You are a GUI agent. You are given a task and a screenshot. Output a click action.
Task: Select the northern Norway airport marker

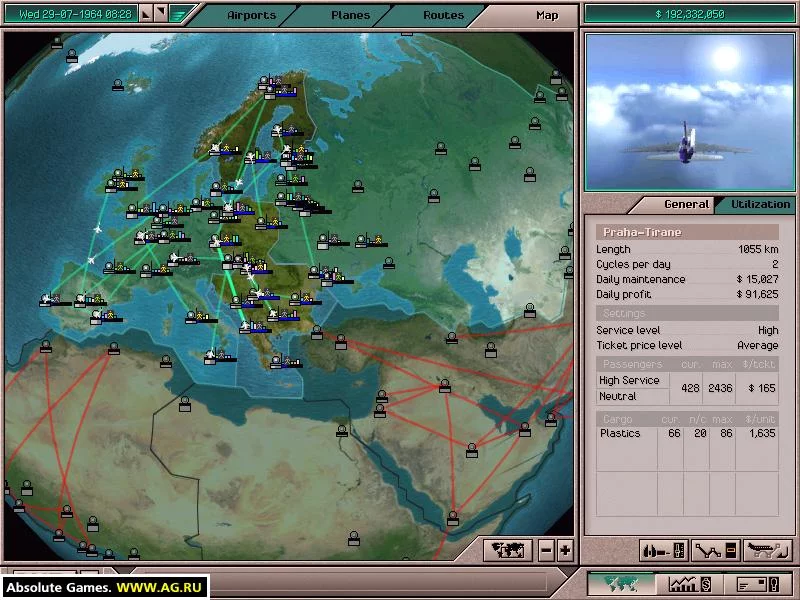click(x=264, y=82)
